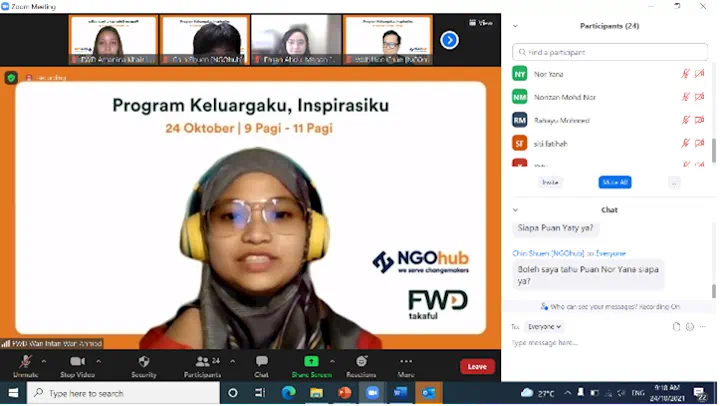Select participant Nor Yana in list
This screenshot has height=406, width=720.
(x=609, y=74)
